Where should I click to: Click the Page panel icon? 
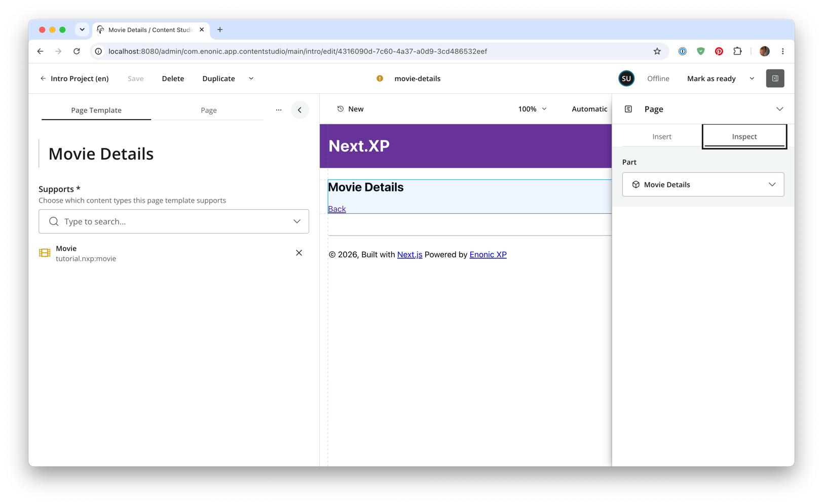coord(628,109)
